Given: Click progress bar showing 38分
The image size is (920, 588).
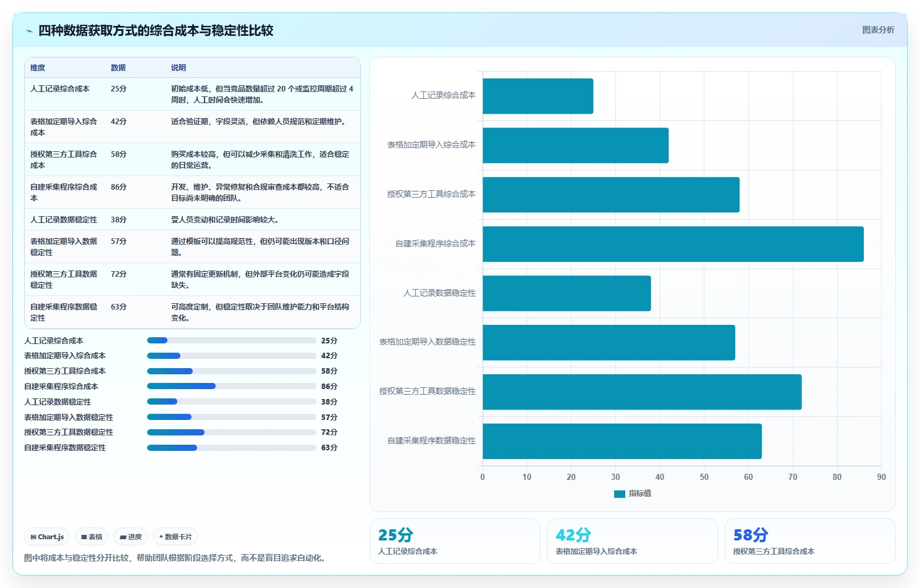Looking at the screenshot, I should click(232, 401).
